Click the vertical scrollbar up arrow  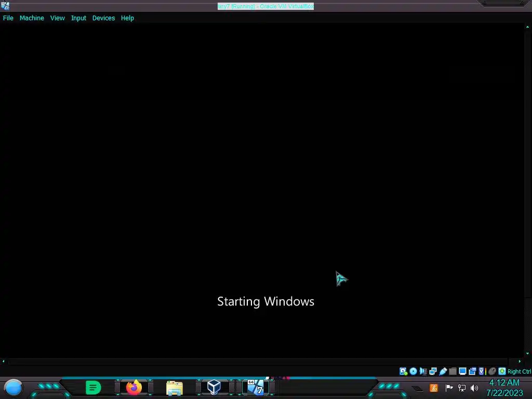click(x=527, y=27)
